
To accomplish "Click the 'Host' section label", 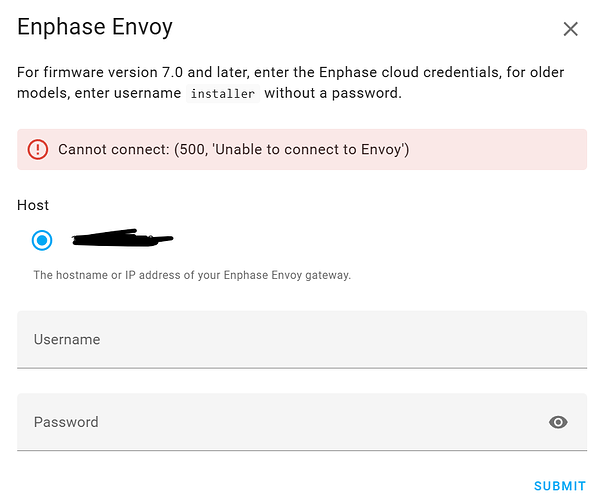I will tap(33, 205).
